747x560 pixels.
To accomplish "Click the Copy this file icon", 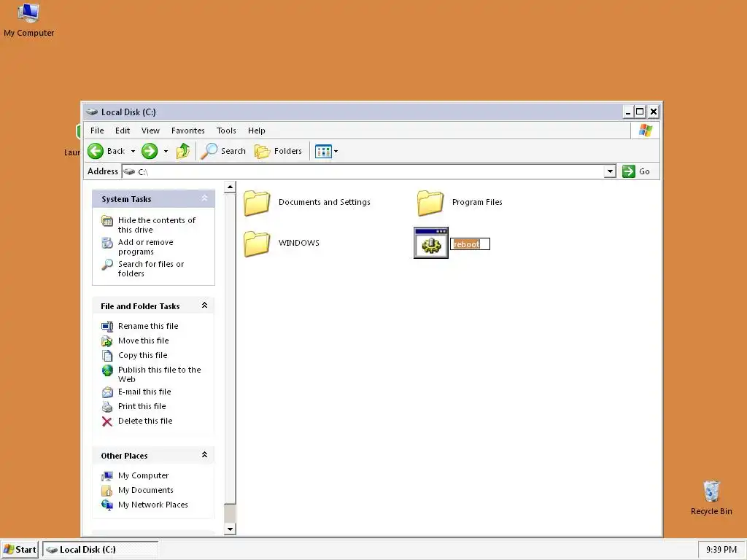I will (x=107, y=355).
